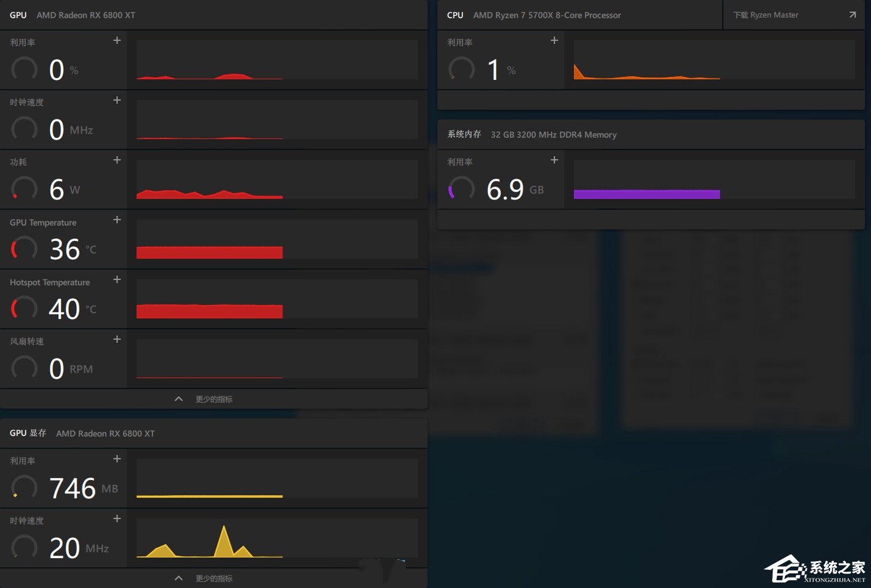Click the GPU 利用率 history graph
Screen dimensions: 871x588
click(x=277, y=60)
